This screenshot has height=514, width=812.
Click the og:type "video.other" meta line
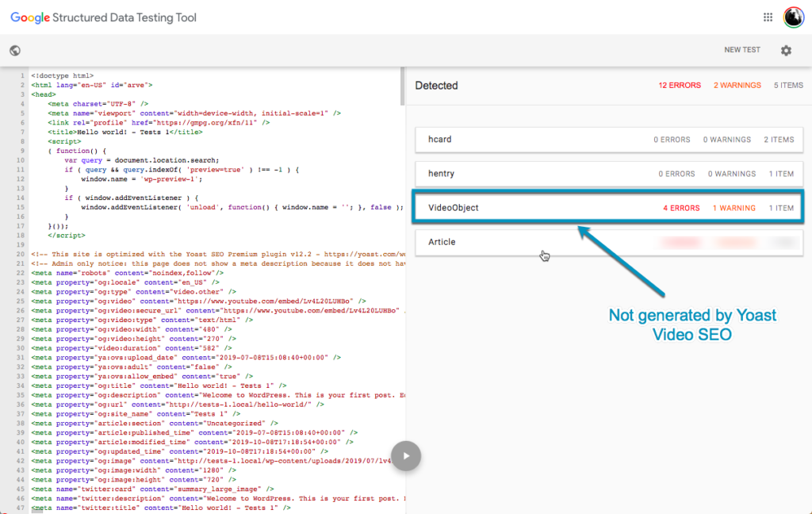(133, 292)
